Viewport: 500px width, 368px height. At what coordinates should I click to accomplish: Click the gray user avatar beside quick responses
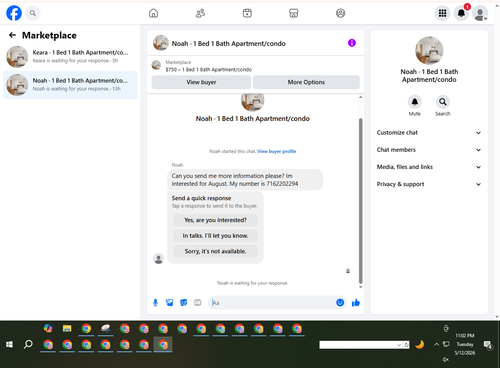coord(159,259)
